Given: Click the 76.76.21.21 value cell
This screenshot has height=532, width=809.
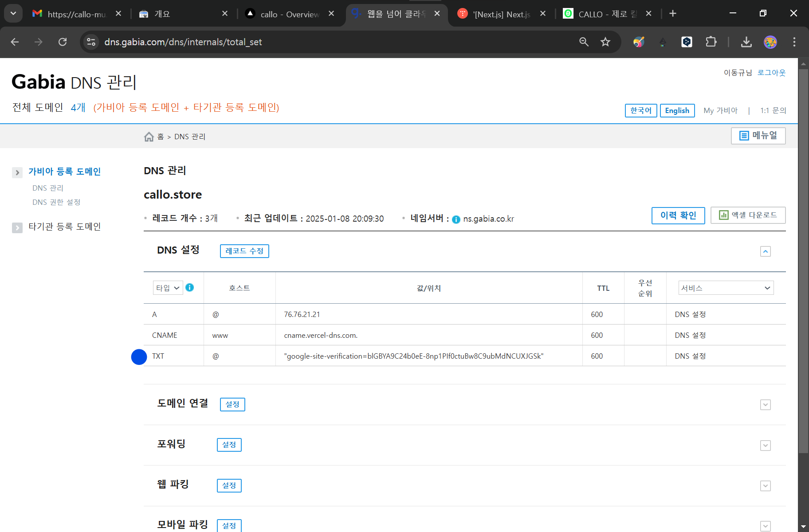Looking at the screenshot, I should coord(429,314).
